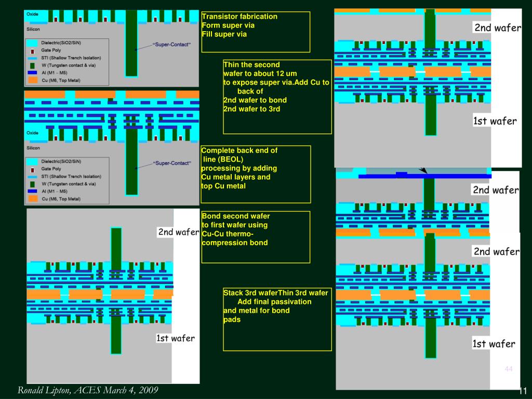This screenshot has width=532, height=399.
Task: Click 'STI (Shallow Trench Isolation)' in first diagram legend
Action: tap(71, 58)
